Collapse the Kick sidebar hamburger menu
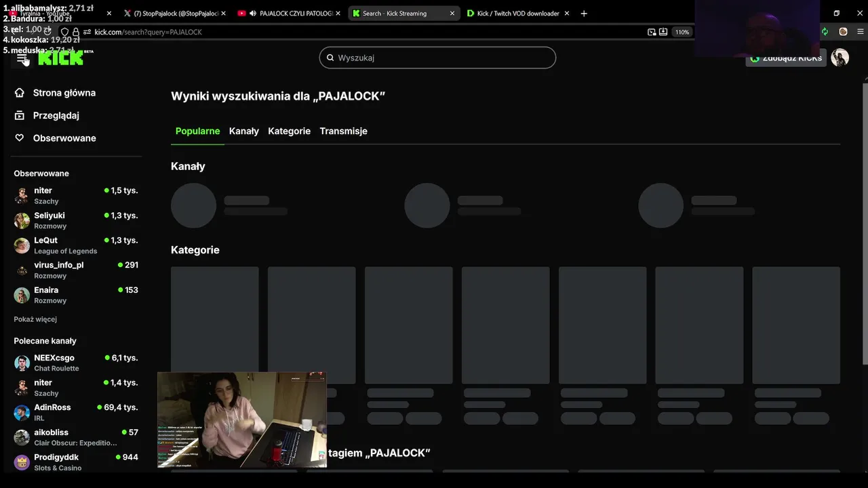Screen dimensions: 868x488 pos(22,58)
